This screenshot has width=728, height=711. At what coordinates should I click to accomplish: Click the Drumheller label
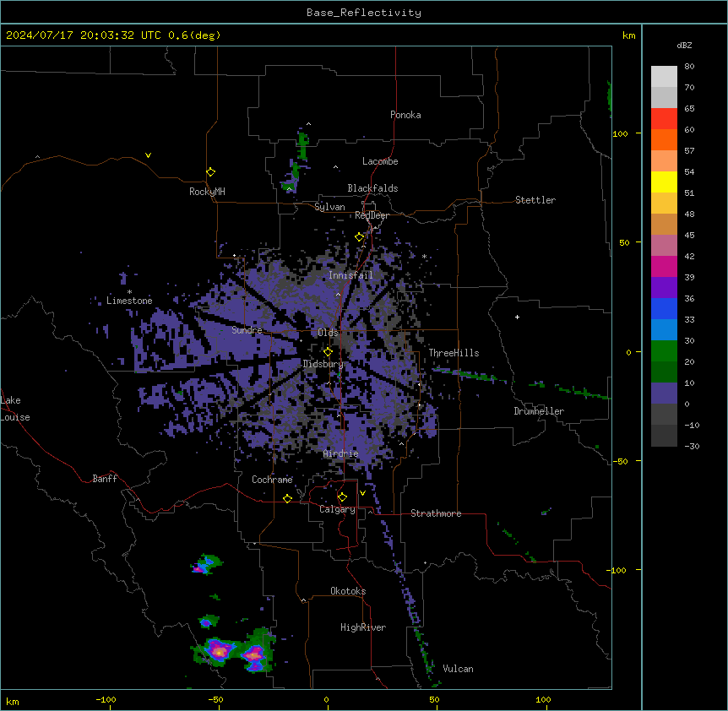(539, 411)
